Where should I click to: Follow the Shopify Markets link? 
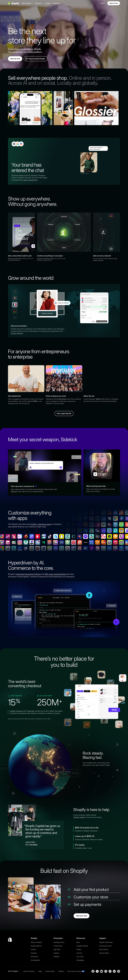17,333
